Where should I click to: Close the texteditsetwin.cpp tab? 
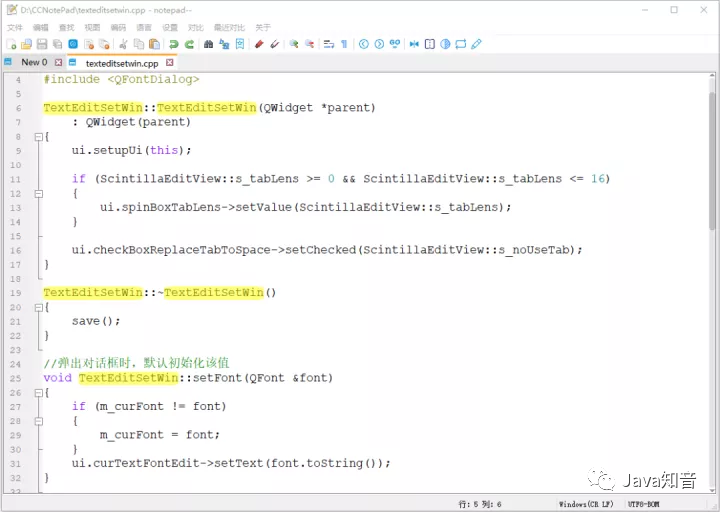[170, 62]
